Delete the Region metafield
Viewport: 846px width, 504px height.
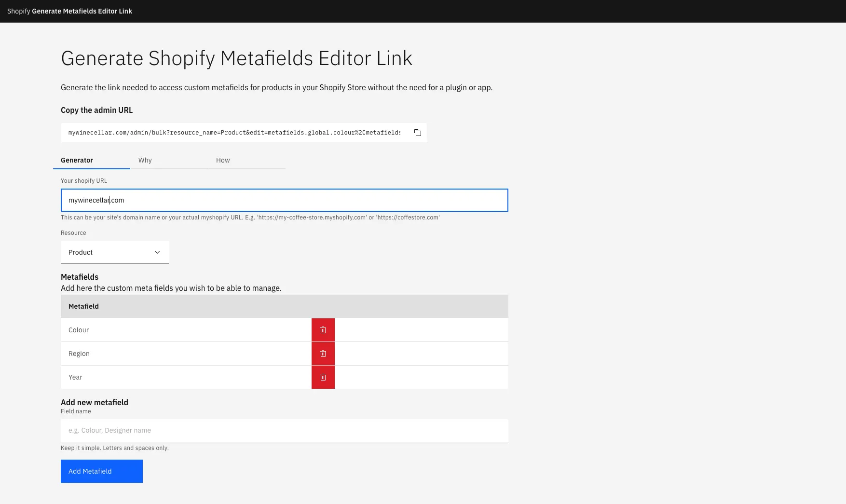pyautogui.click(x=323, y=354)
